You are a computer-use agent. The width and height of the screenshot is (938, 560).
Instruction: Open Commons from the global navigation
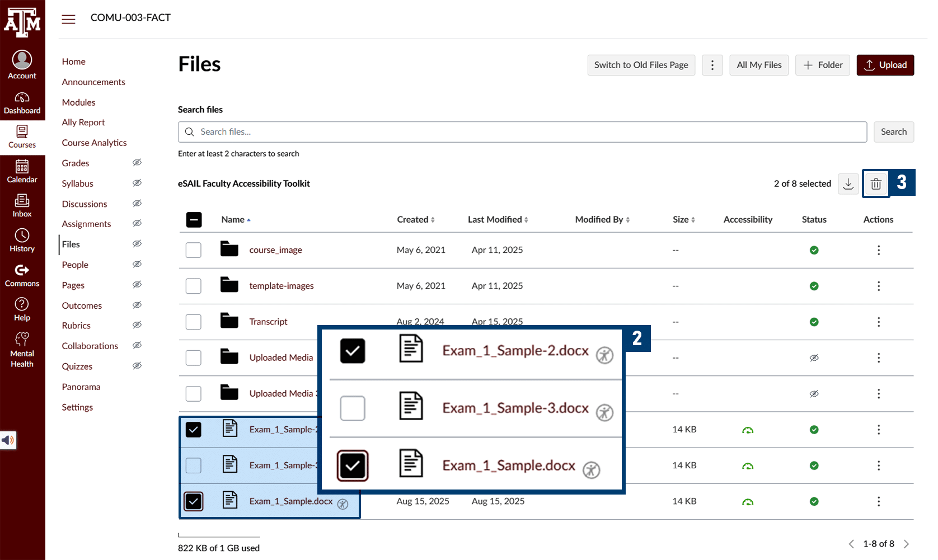coord(22,274)
